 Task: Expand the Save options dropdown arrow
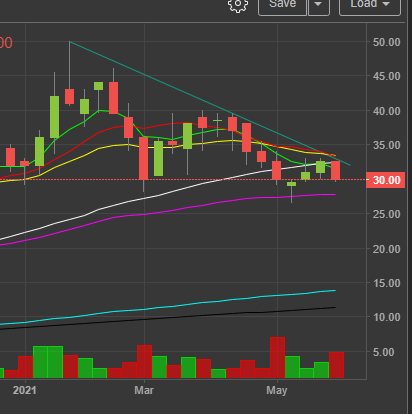point(319,6)
